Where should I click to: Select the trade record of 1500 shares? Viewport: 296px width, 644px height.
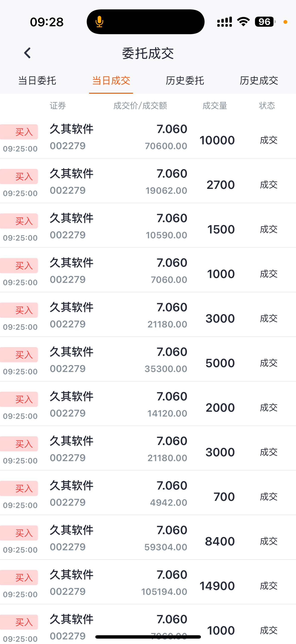click(x=148, y=225)
